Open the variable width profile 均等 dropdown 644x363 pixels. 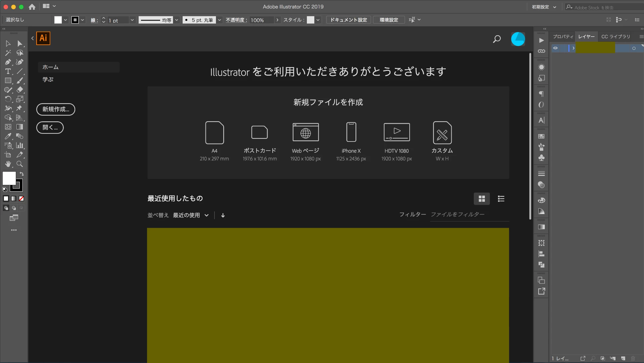[177, 20]
